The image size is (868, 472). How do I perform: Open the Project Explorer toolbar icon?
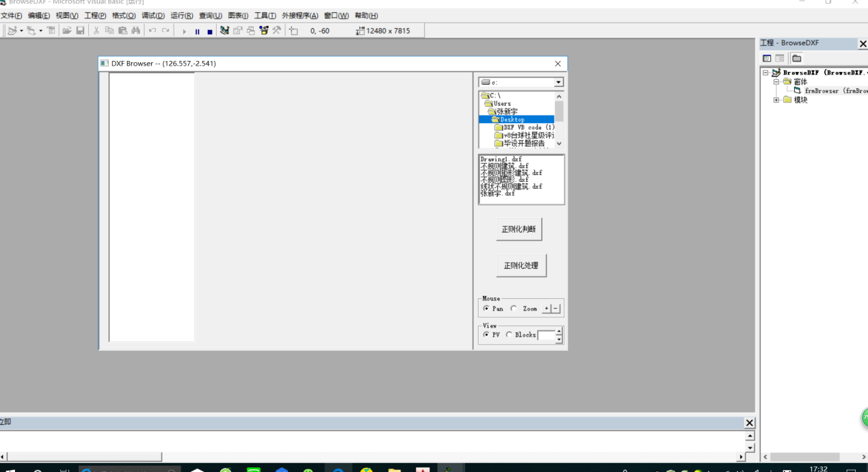[224, 31]
